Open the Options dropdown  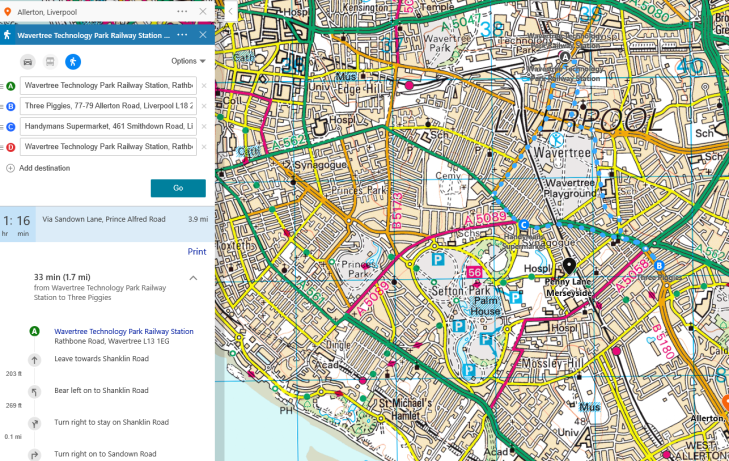tap(188, 61)
